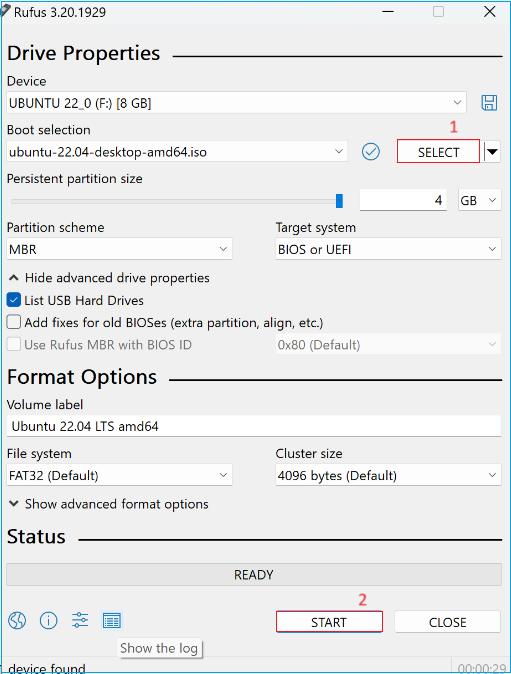Open the language globe icon
The height and width of the screenshot is (674, 511).
click(x=17, y=621)
